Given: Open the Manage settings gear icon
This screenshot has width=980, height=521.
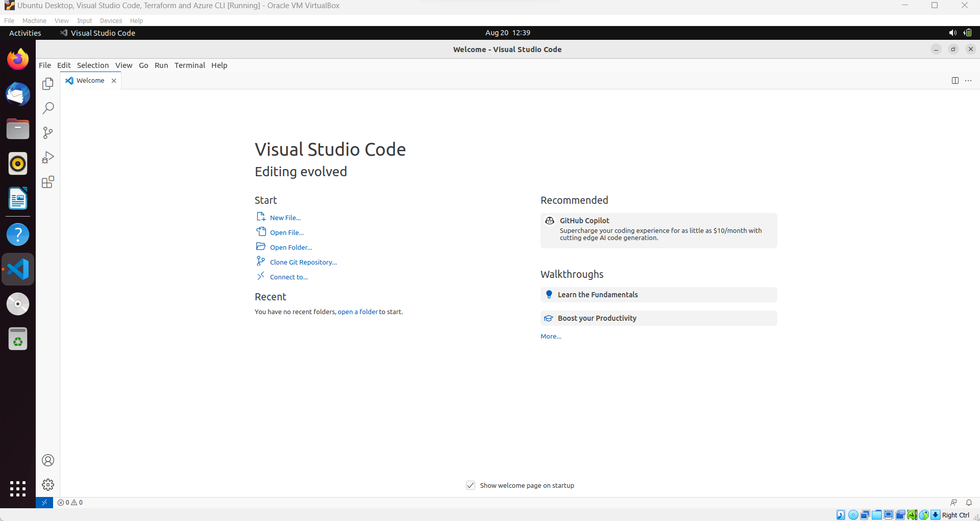Looking at the screenshot, I should click(47, 485).
